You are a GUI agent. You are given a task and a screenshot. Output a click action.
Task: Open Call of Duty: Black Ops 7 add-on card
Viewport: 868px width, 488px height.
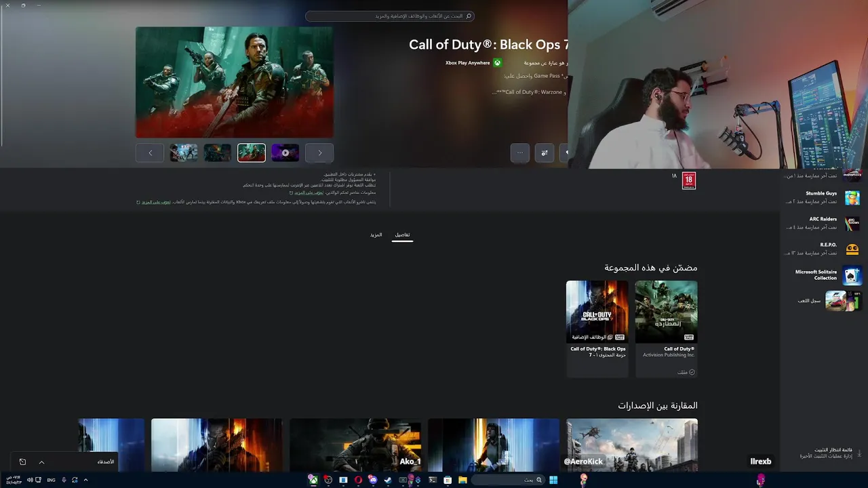[x=597, y=329]
